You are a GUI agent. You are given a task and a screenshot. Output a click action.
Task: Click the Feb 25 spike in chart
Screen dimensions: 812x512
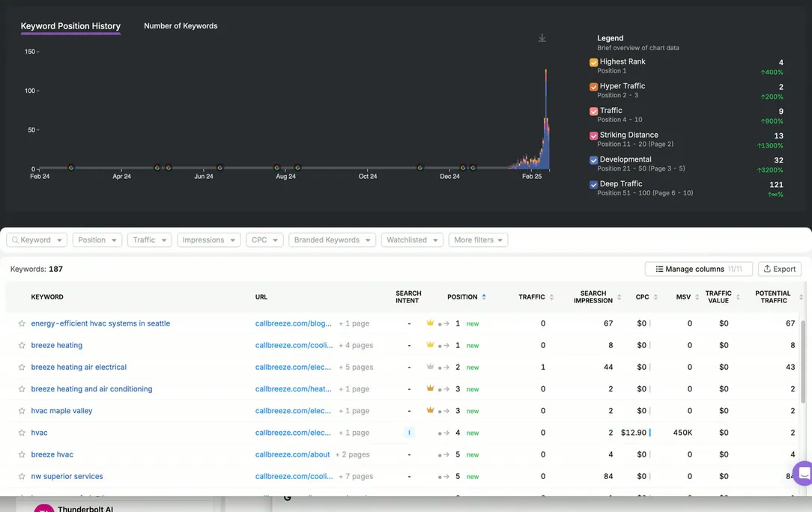click(x=546, y=119)
